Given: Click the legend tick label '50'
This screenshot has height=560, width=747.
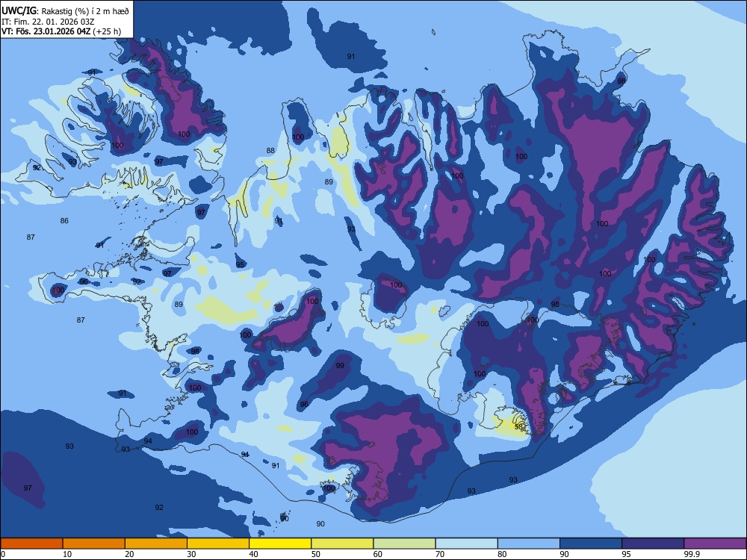Looking at the screenshot, I should pos(316,554).
